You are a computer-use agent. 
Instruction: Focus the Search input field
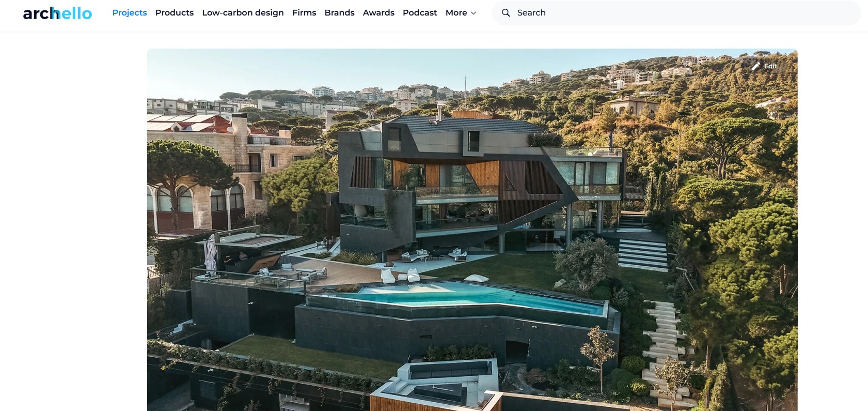pos(676,13)
